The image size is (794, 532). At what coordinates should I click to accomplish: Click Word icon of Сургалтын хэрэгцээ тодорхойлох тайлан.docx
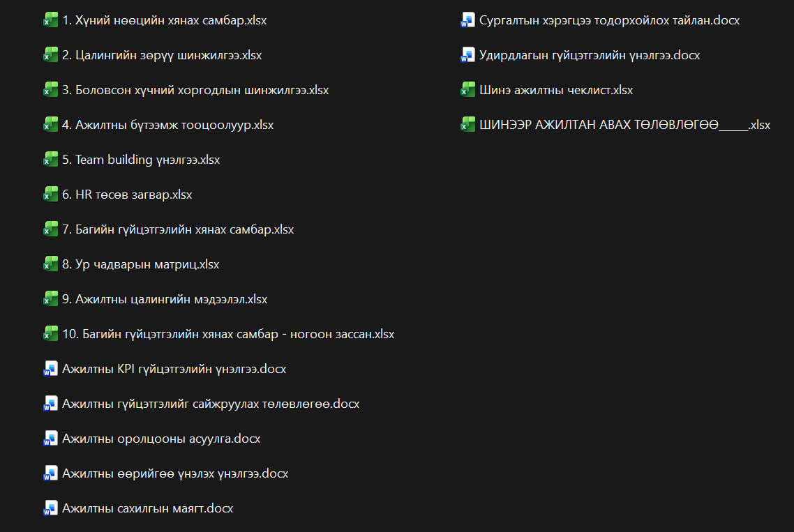pos(467,20)
